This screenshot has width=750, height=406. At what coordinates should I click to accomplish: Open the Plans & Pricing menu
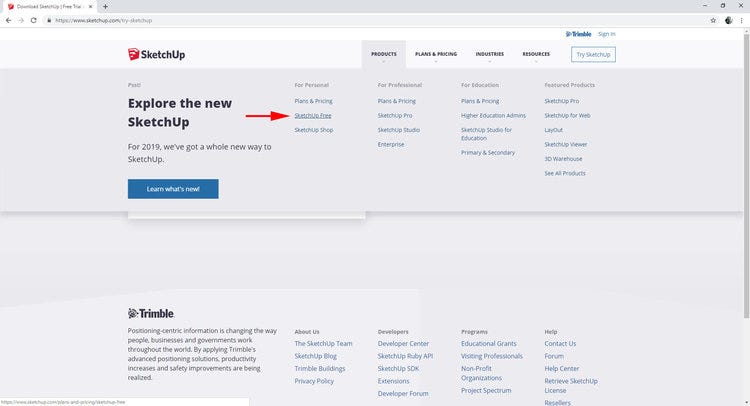pos(436,54)
